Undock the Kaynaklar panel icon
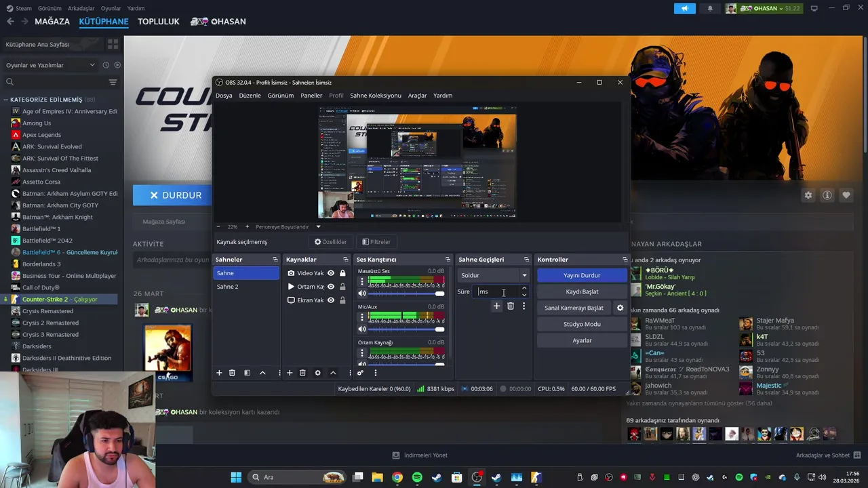868x488 pixels. [x=346, y=260]
